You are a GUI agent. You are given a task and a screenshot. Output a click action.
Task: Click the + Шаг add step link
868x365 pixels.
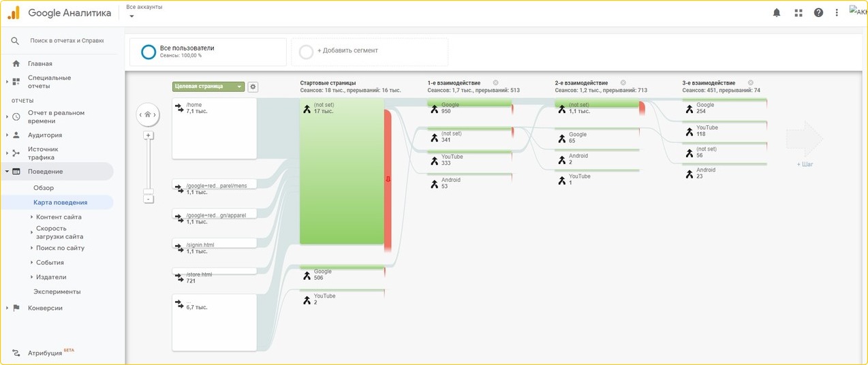tap(805, 164)
